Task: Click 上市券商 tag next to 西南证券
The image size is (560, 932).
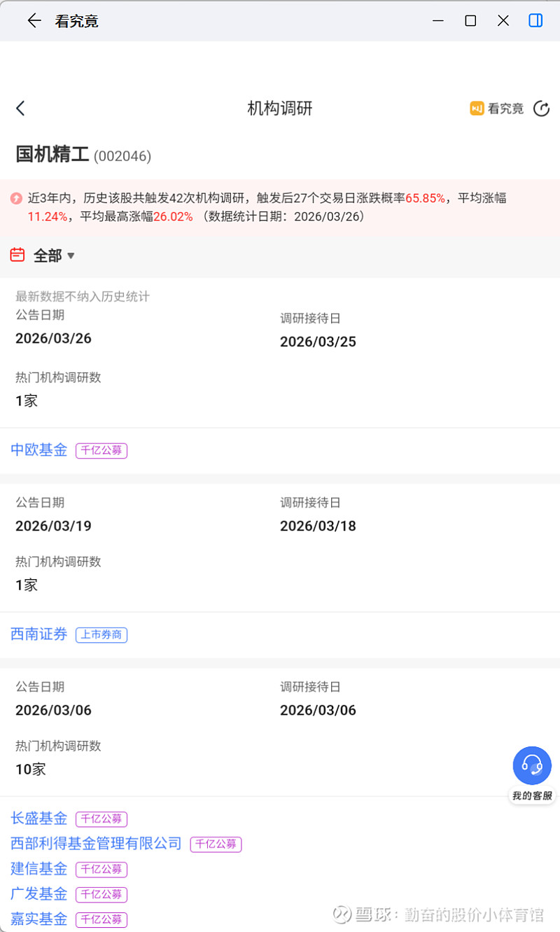Action: (x=101, y=635)
